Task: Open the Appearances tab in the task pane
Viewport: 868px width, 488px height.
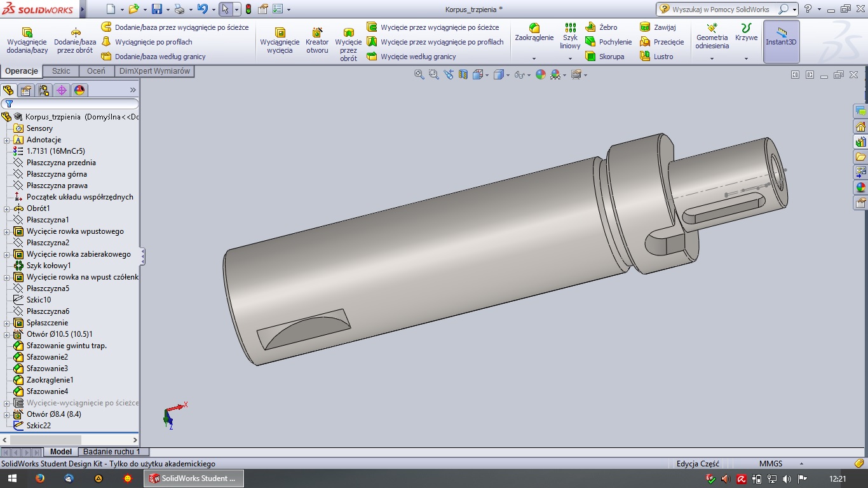Action: coord(860,187)
